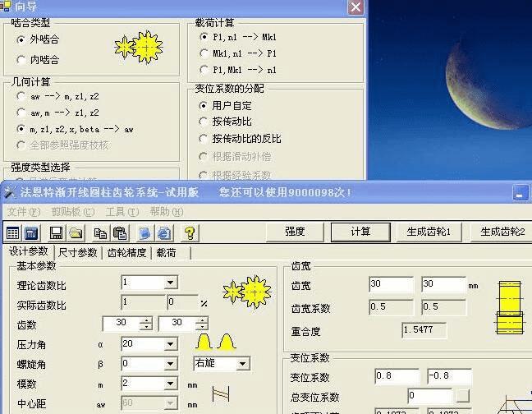Click the left yellow tooth profile icon
The image size is (532, 414).
pyautogui.click(x=204, y=342)
